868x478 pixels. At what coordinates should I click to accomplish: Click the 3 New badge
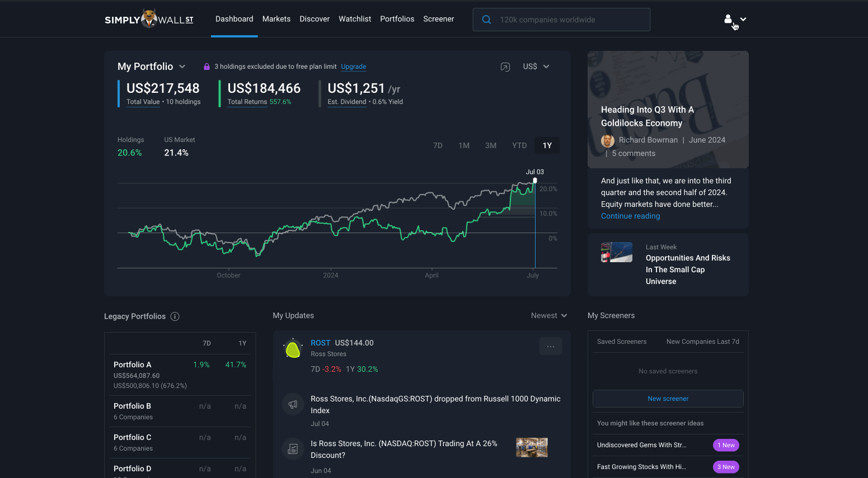click(x=726, y=467)
